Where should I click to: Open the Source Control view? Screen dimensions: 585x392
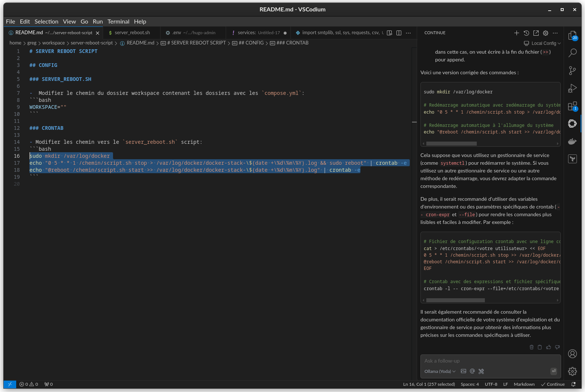572,71
